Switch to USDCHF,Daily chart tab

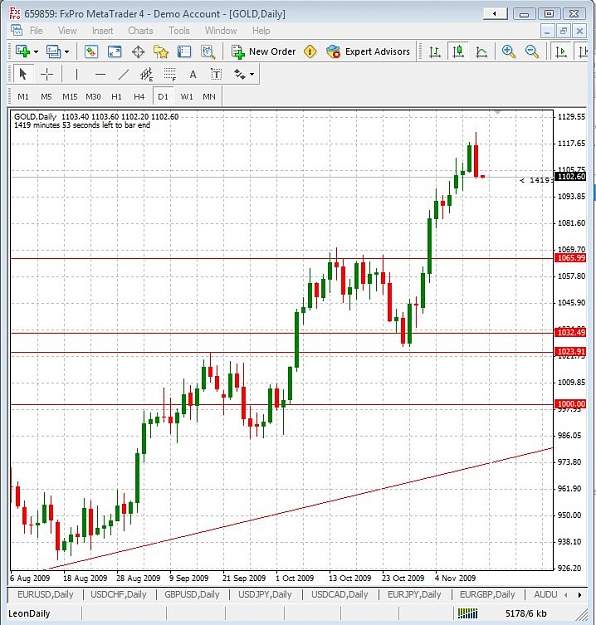tap(118, 595)
